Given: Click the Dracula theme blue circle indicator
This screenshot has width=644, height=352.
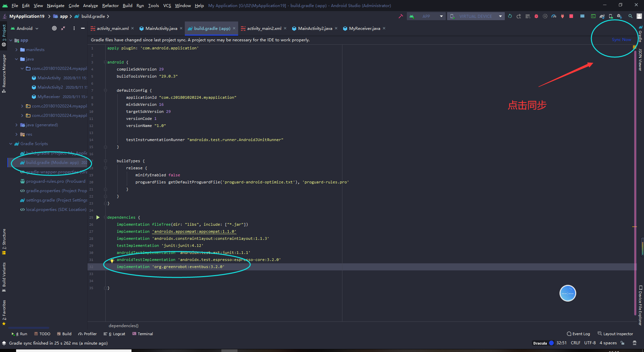Looking at the screenshot, I should (551, 343).
